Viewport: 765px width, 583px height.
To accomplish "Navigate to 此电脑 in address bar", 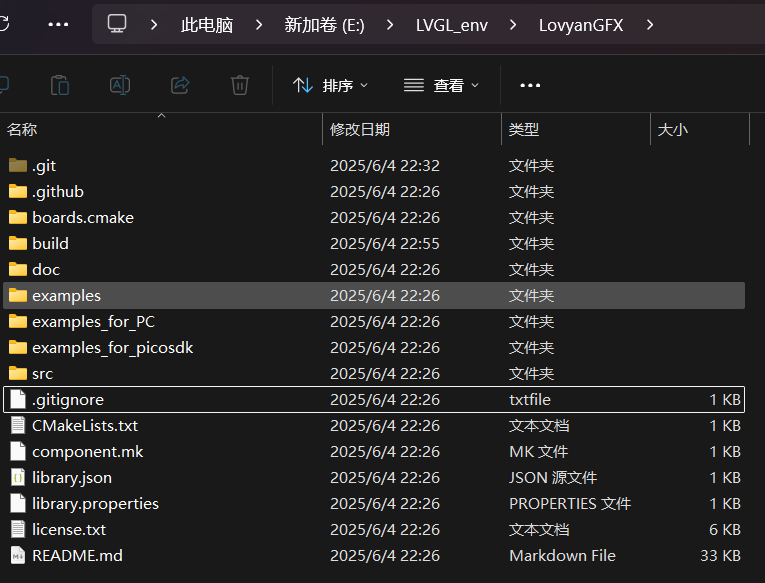I will pos(207,25).
